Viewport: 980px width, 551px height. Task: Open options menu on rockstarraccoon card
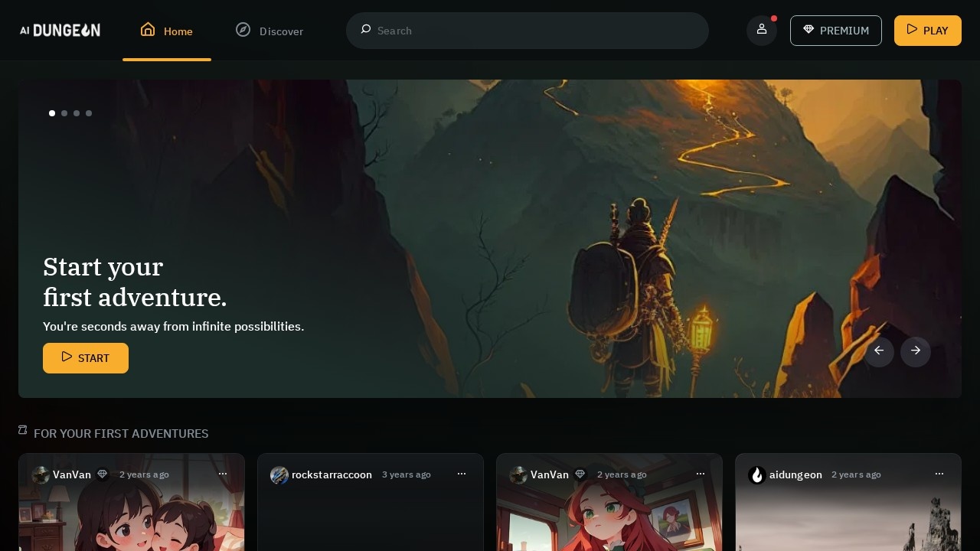click(x=462, y=474)
